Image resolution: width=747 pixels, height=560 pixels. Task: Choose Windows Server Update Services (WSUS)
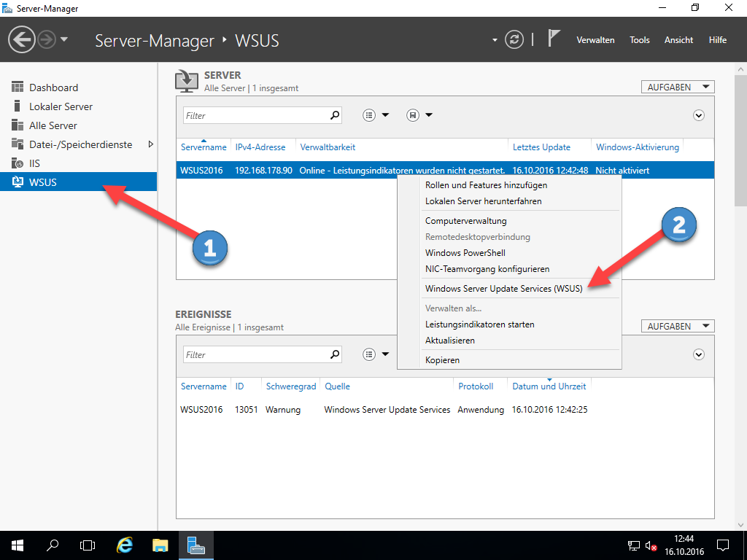[503, 289]
